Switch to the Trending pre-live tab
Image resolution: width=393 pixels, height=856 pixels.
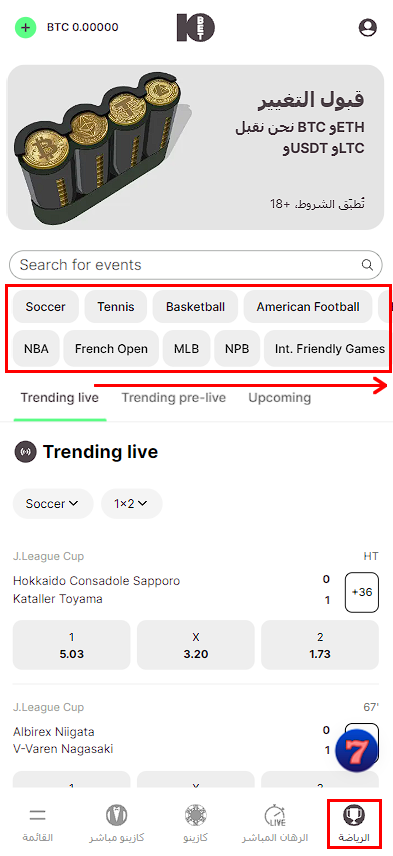pos(174,397)
